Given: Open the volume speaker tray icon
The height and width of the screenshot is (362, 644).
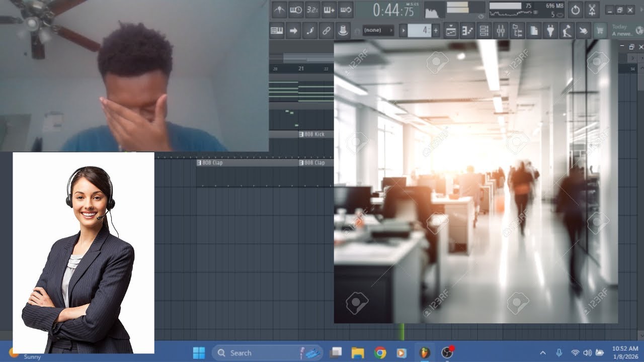Looking at the screenshot, I should point(587,353).
